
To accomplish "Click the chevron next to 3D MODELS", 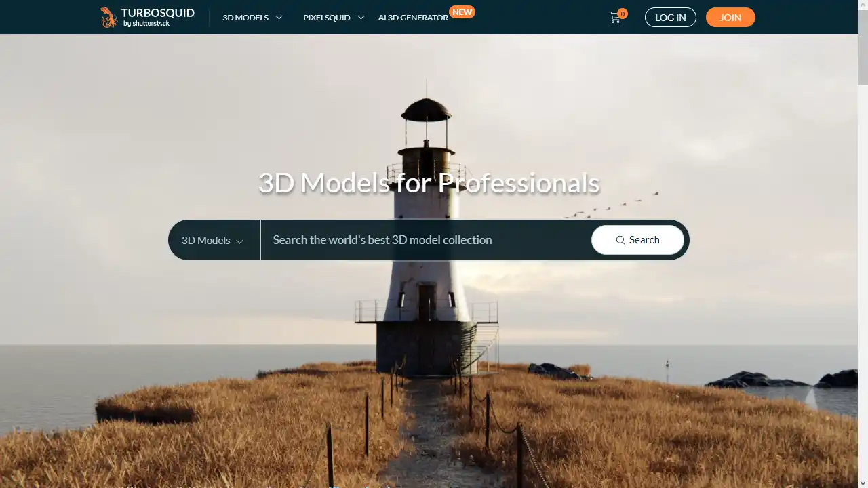I will click(x=278, y=18).
